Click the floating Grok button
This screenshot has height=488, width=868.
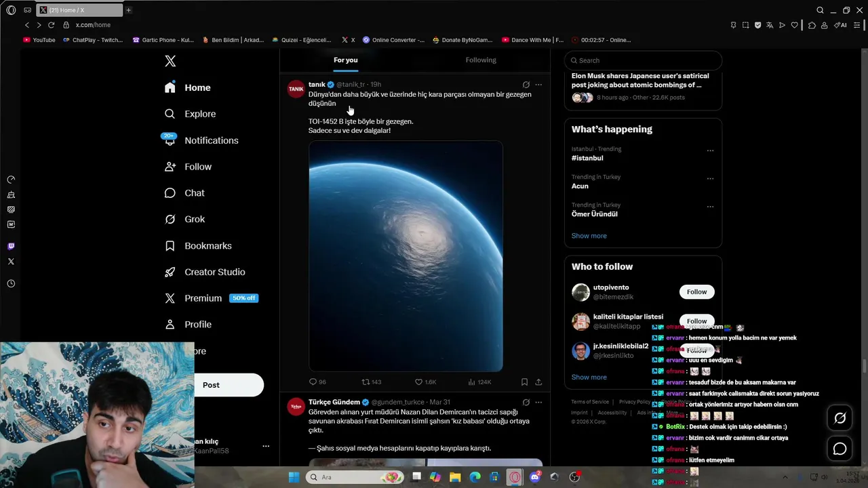point(840,418)
